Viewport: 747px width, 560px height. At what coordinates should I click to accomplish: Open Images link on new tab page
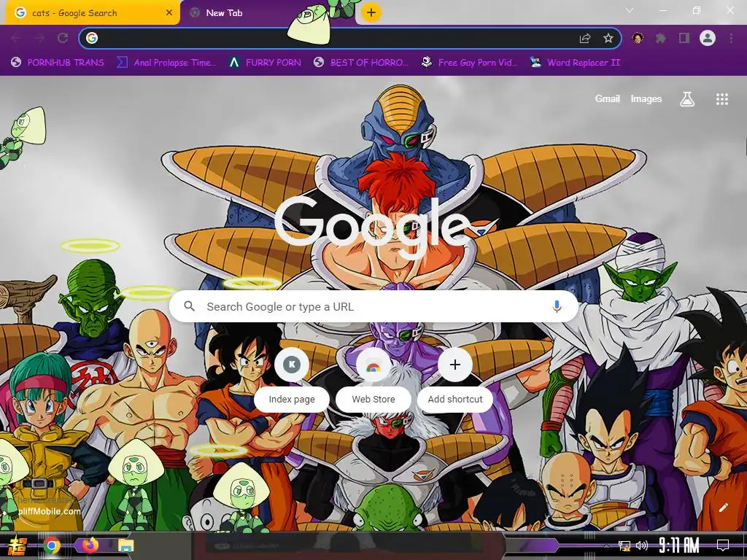646,98
